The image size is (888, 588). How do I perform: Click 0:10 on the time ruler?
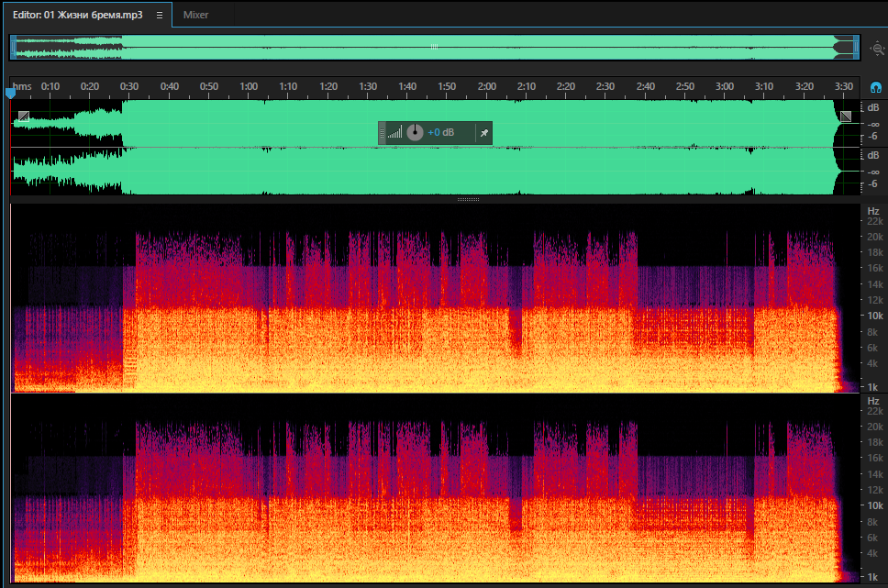click(x=50, y=86)
